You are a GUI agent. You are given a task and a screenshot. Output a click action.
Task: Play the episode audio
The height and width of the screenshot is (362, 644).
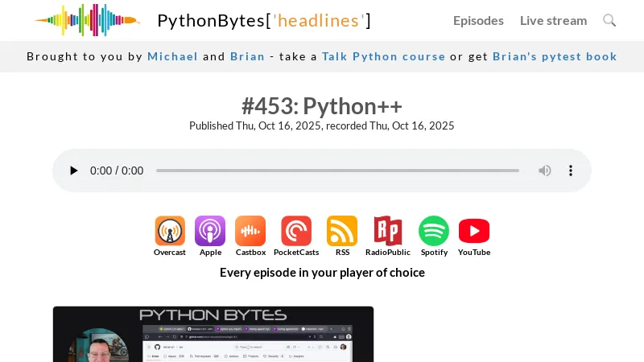(x=74, y=171)
